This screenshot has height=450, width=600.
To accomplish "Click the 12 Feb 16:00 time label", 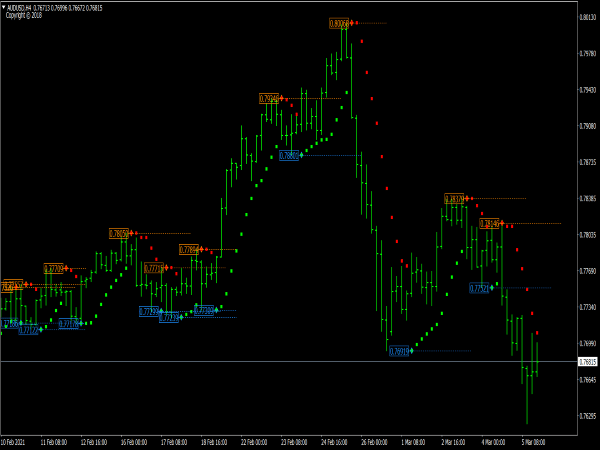I will (x=94, y=442).
